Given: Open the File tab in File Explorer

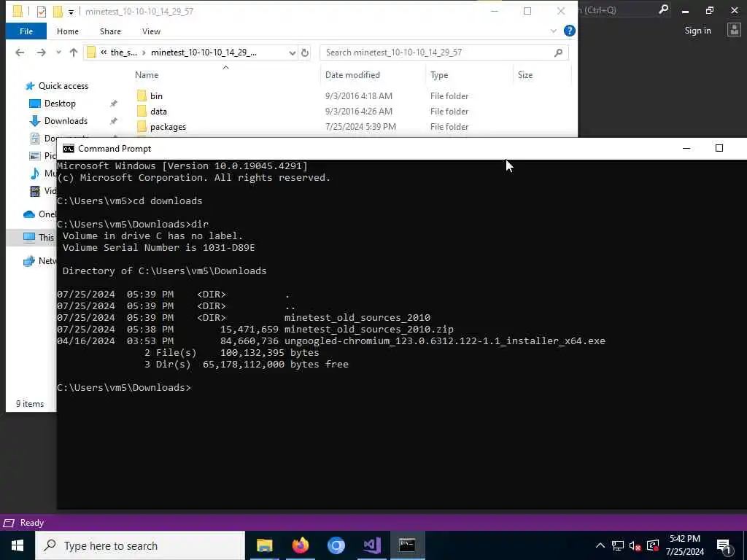Looking at the screenshot, I should [x=26, y=31].
